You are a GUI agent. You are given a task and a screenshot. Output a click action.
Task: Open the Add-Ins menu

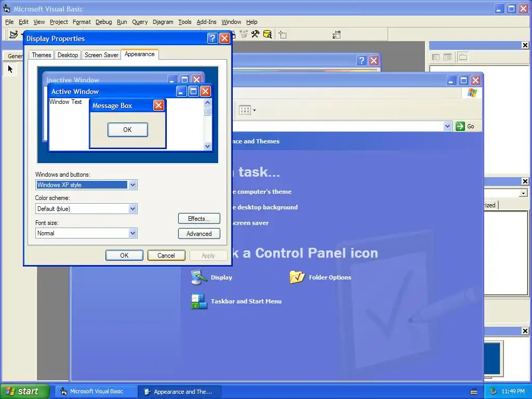tap(206, 22)
